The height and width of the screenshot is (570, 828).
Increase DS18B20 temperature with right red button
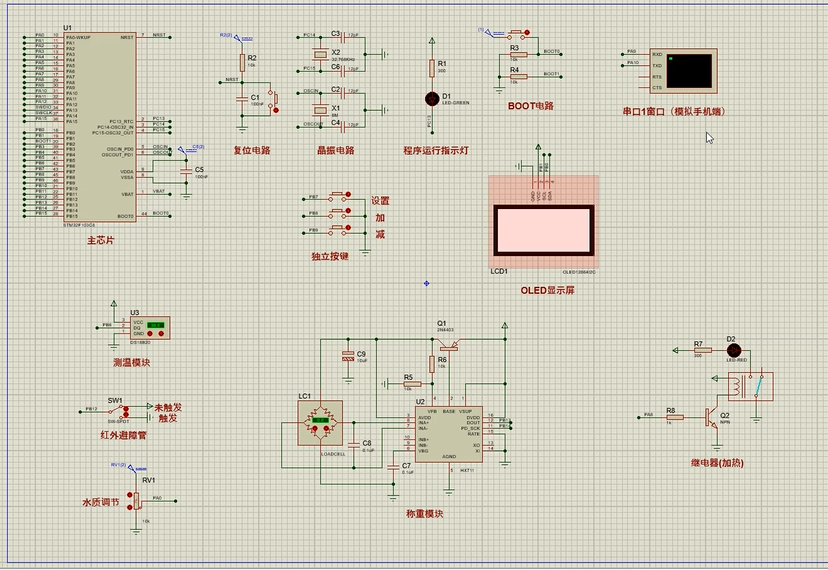click(161, 334)
